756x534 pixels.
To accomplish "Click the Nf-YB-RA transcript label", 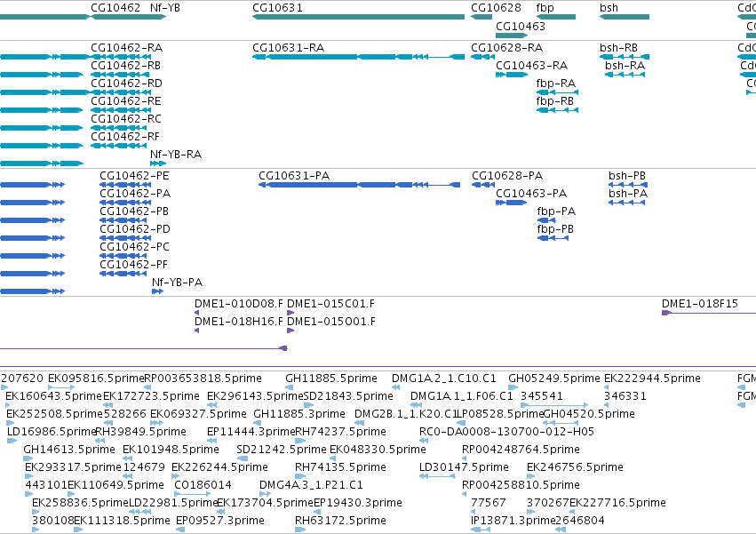I will (176, 155).
